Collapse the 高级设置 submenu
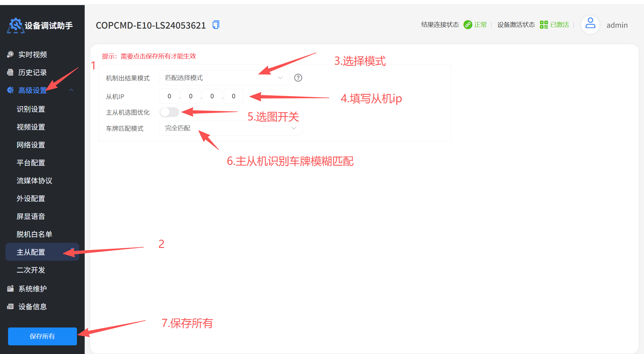Viewport: 644px width, 354px height. tap(71, 90)
